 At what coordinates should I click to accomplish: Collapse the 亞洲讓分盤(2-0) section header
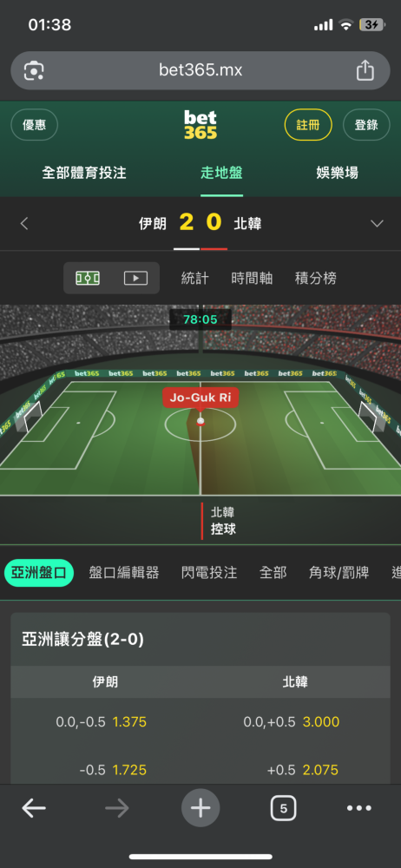click(200, 640)
